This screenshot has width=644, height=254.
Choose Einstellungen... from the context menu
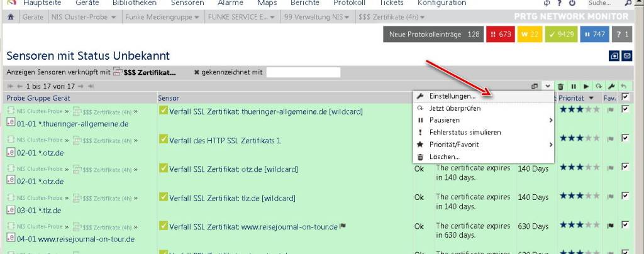tap(484, 96)
